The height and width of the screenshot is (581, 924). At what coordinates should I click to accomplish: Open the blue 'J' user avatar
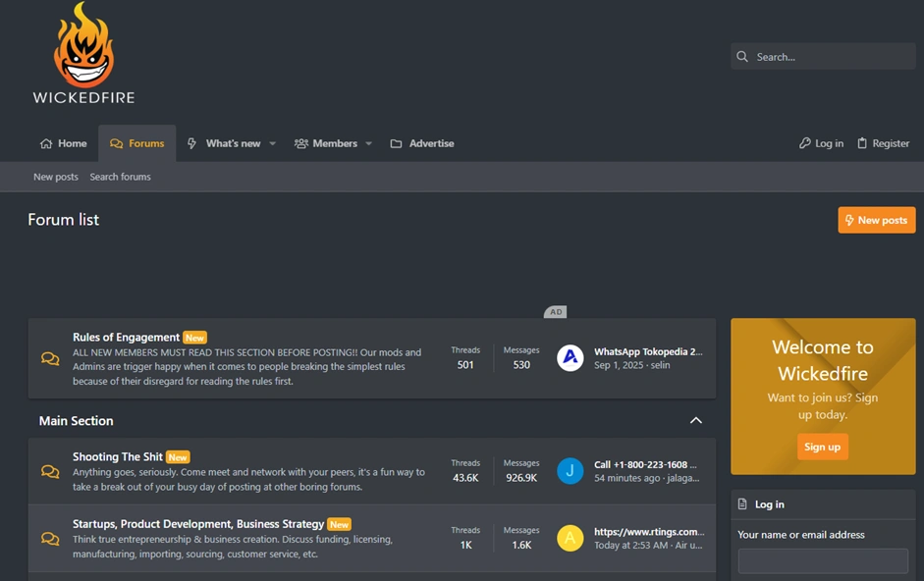click(x=571, y=471)
